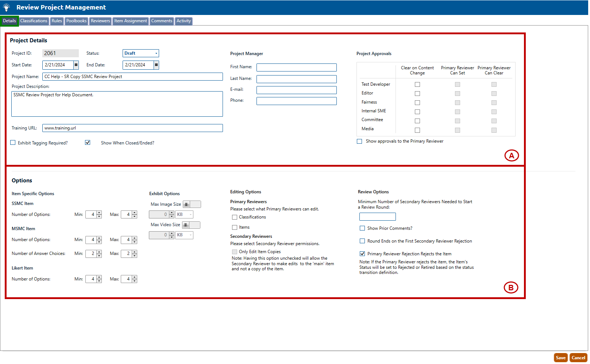Decrease MSMC Answer Choices maximum spinner
This screenshot has height=364, width=590.
[x=135, y=255]
